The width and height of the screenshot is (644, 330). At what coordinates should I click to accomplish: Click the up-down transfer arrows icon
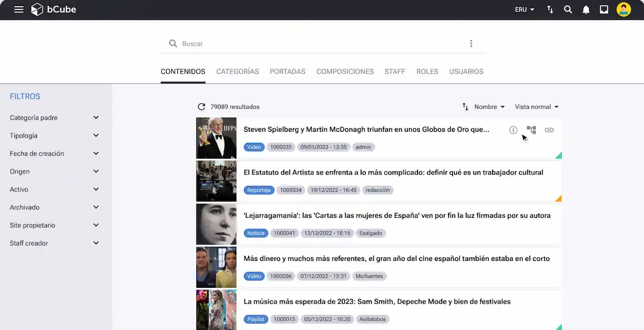coord(550,9)
